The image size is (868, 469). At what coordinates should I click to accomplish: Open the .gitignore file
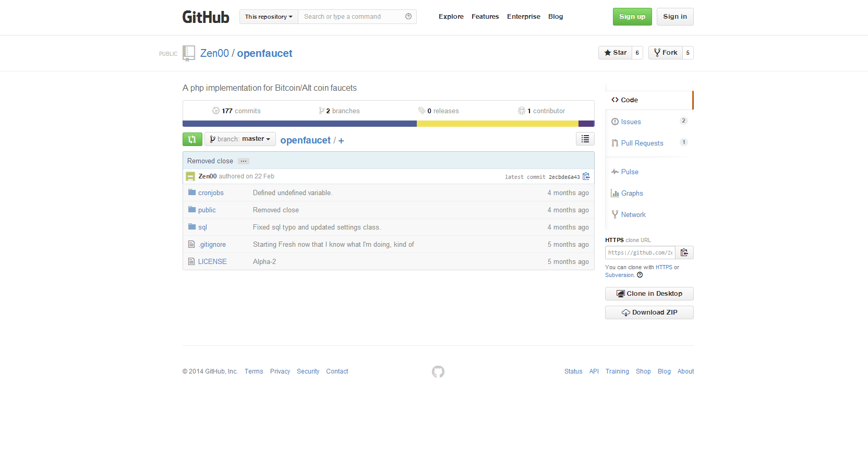pos(212,245)
